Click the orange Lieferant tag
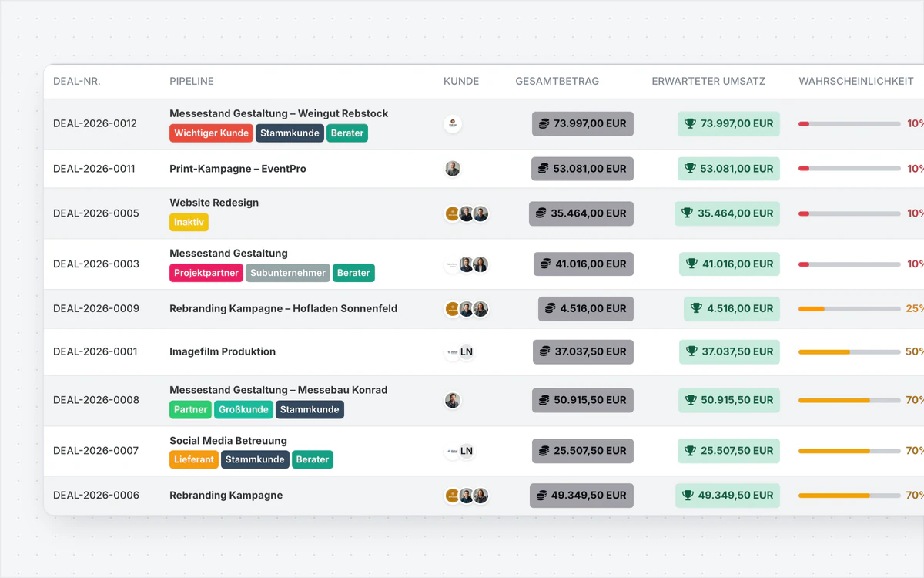This screenshot has width=924, height=578. [x=194, y=459]
